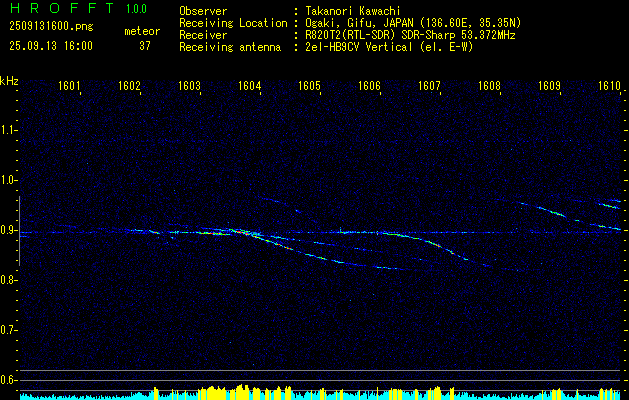
Task: Click the Receiving Location label
Action: pos(233,23)
